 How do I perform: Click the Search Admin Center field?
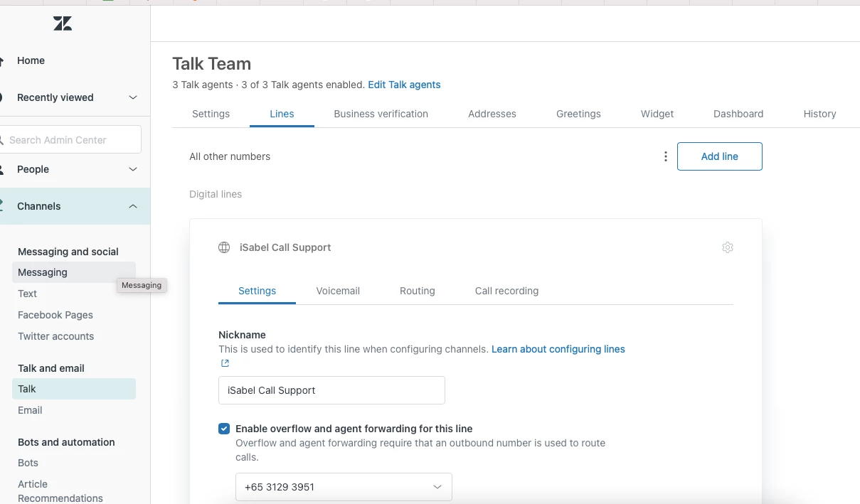pyautogui.click(x=70, y=139)
